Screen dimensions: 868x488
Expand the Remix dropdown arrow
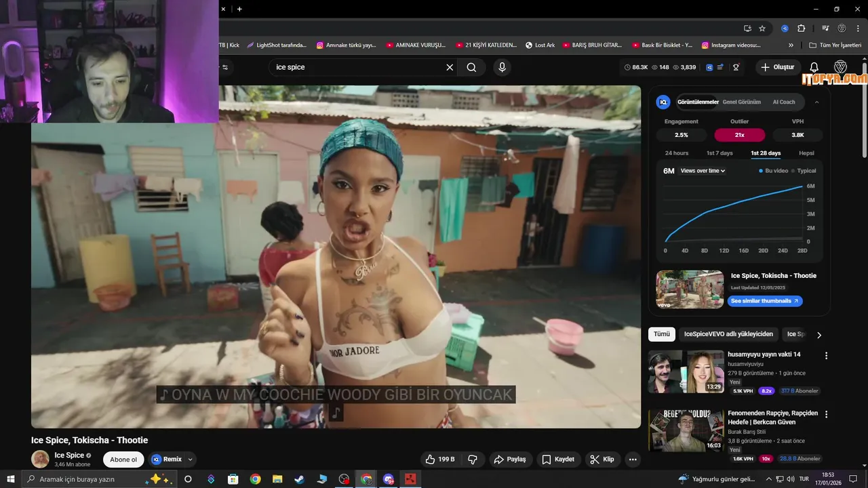coord(190,460)
